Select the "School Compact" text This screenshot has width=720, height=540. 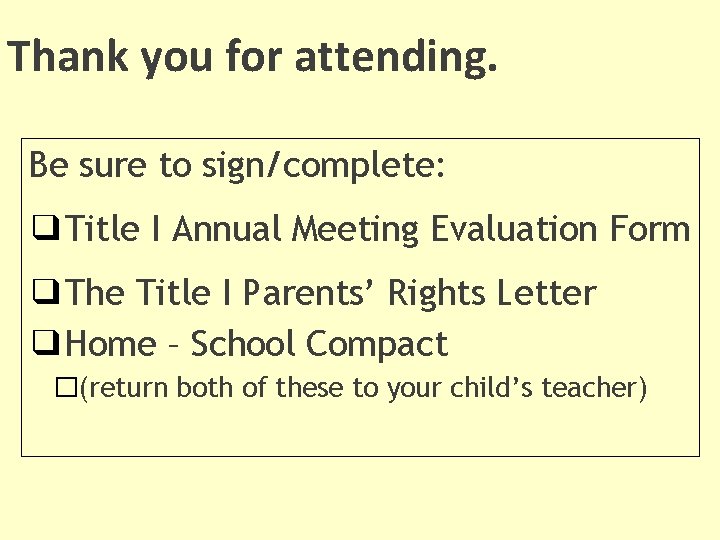tap(319, 344)
